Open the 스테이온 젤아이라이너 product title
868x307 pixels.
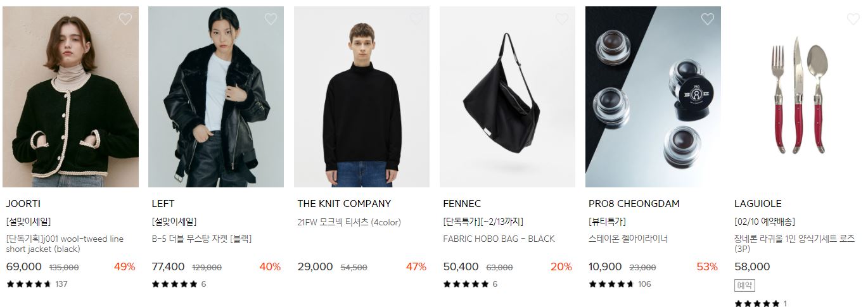628,239
